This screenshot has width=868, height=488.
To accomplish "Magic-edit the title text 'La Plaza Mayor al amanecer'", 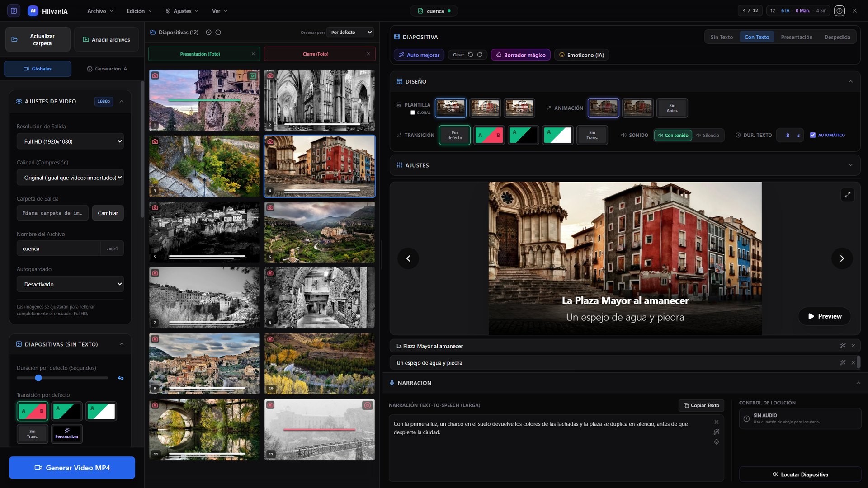I will coord(843,346).
